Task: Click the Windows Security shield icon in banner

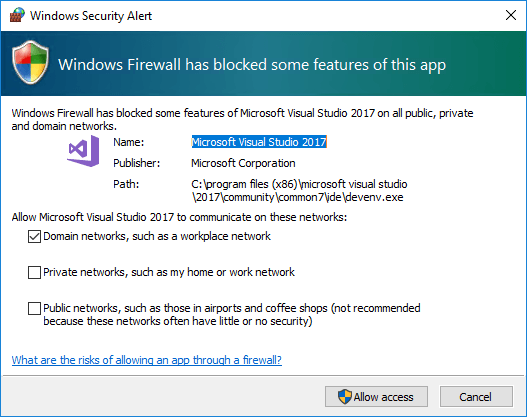Action: [30, 62]
